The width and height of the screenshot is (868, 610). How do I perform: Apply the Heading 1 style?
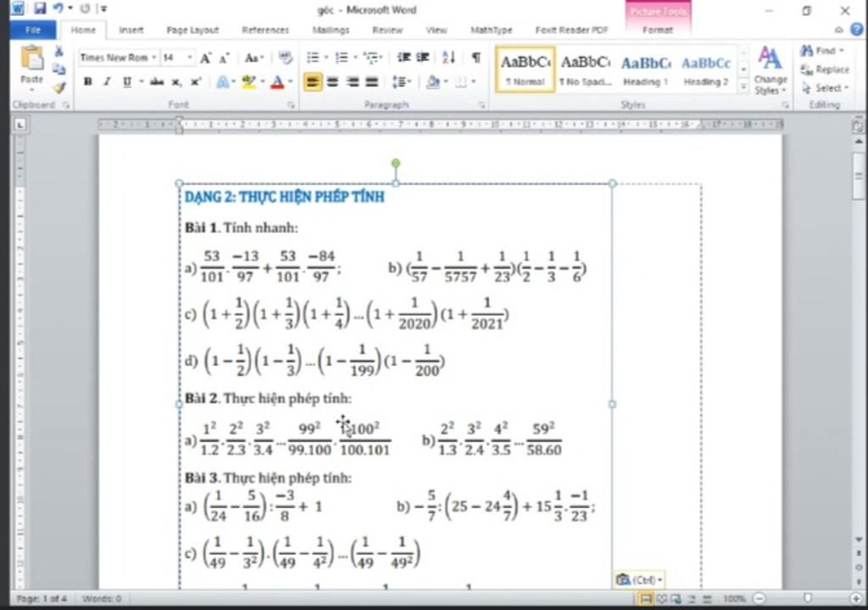[645, 69]
